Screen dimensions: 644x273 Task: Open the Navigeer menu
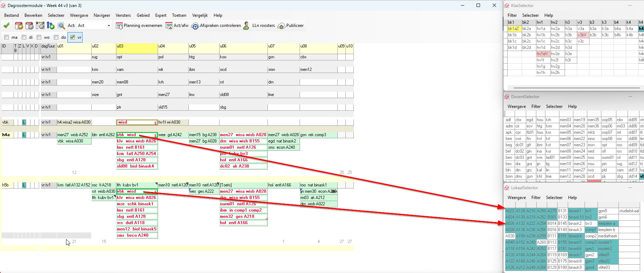[102, 15]
